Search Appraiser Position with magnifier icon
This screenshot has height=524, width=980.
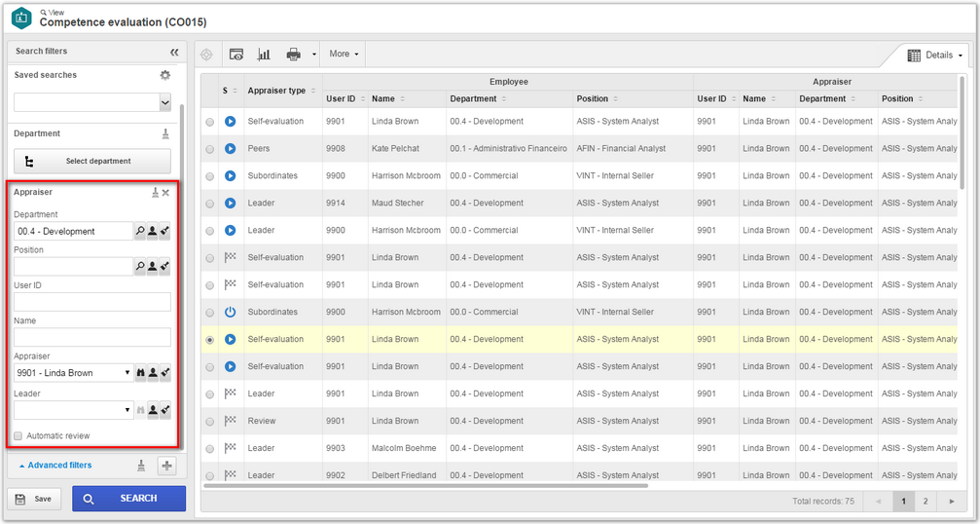[x=140, y=266]
